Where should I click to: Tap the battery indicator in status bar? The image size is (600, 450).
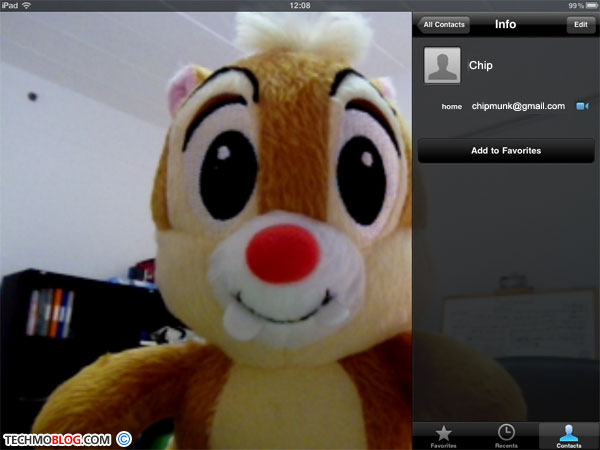click(x=592, y=6)
